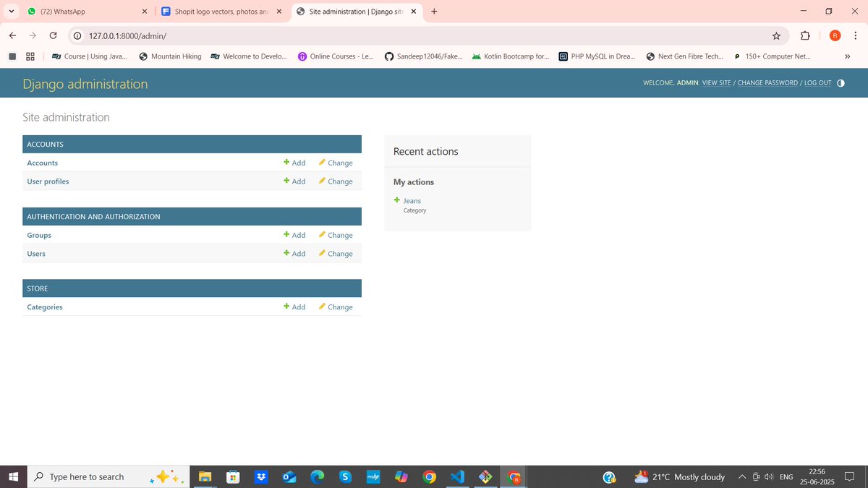Select the Site administration browser tab
Image resolution: width=868 pixels, height=488 pixels.
pyautogui.click(x=357, y=12)
